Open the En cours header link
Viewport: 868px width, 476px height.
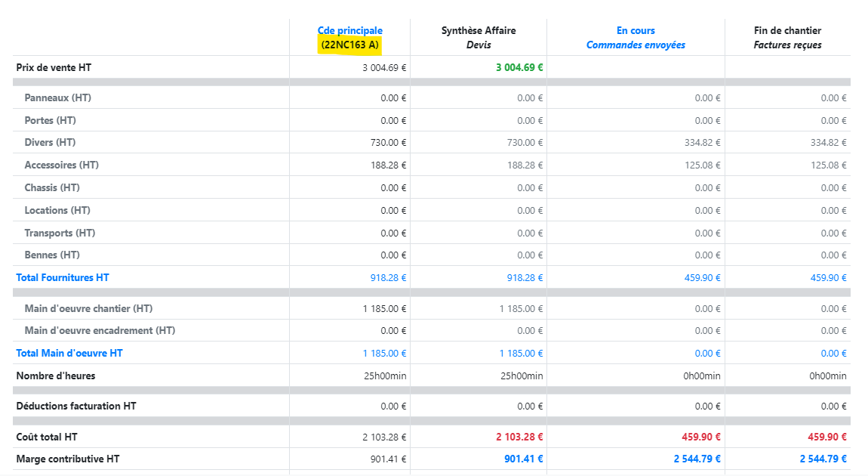(x=636, y=31)
